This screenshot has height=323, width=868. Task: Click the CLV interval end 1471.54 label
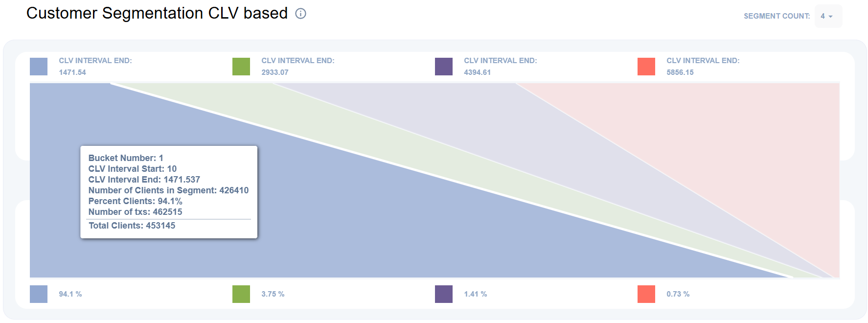tap(72, 72)
